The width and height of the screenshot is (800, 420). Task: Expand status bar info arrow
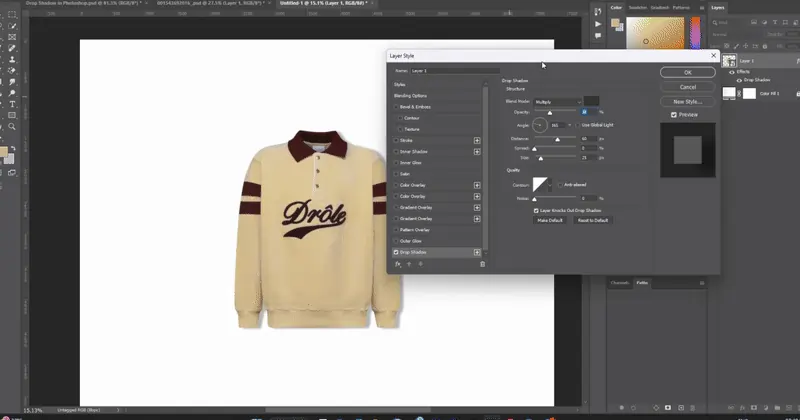[x=118, y=410]
